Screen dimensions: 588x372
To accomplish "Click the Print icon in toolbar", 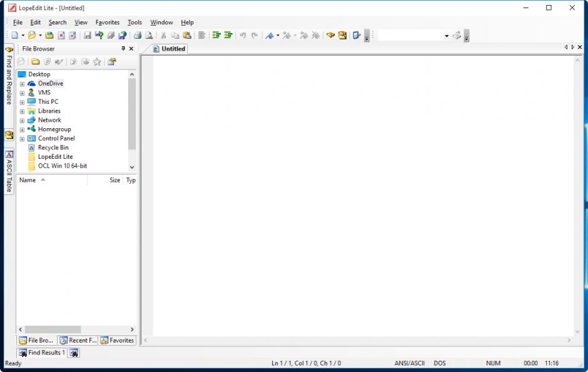I will click(x=138, y=35).
